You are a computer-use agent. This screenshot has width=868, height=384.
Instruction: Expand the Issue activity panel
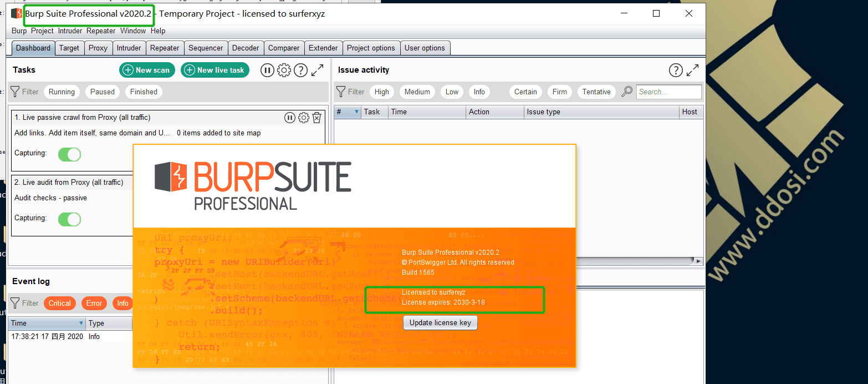693,70
